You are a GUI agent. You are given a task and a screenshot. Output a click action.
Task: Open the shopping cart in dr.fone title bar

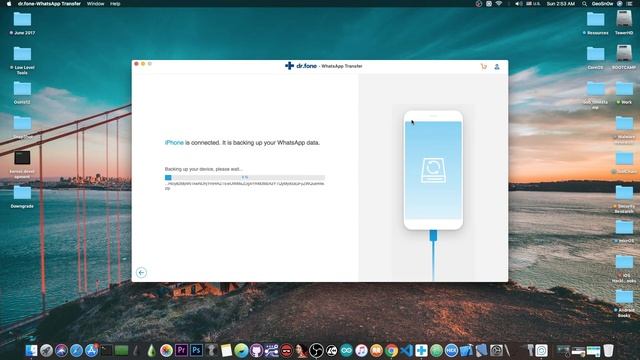[484, 67]
